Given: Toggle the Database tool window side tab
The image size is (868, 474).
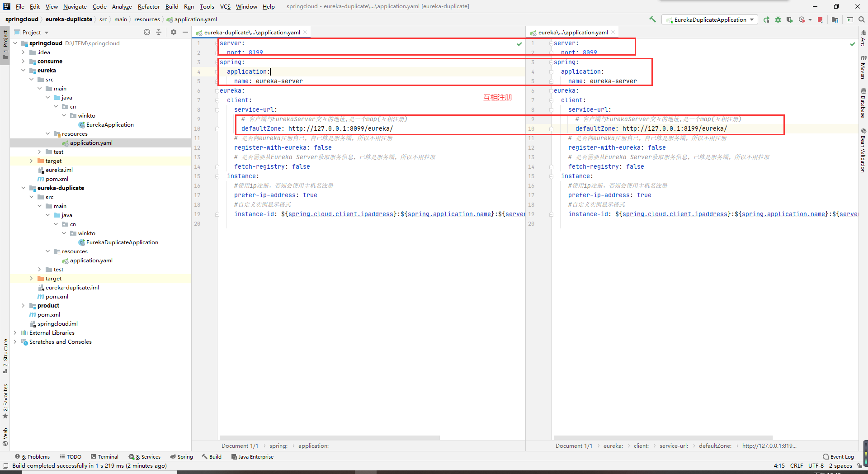Looking at the screenshot, I should click(863, 103).
